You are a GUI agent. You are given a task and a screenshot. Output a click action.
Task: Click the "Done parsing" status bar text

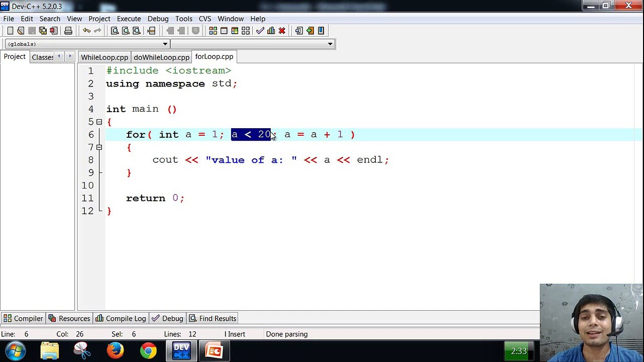tap(287, 334)
